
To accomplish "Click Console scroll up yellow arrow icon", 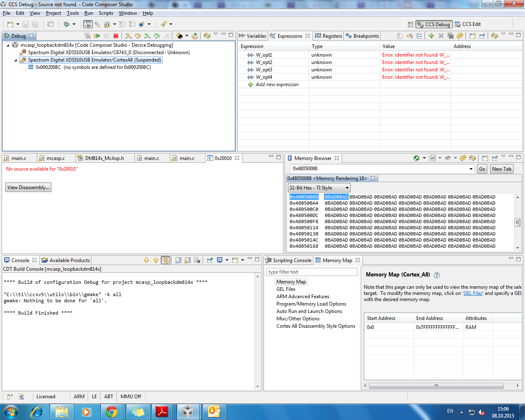I will [156, 260].
